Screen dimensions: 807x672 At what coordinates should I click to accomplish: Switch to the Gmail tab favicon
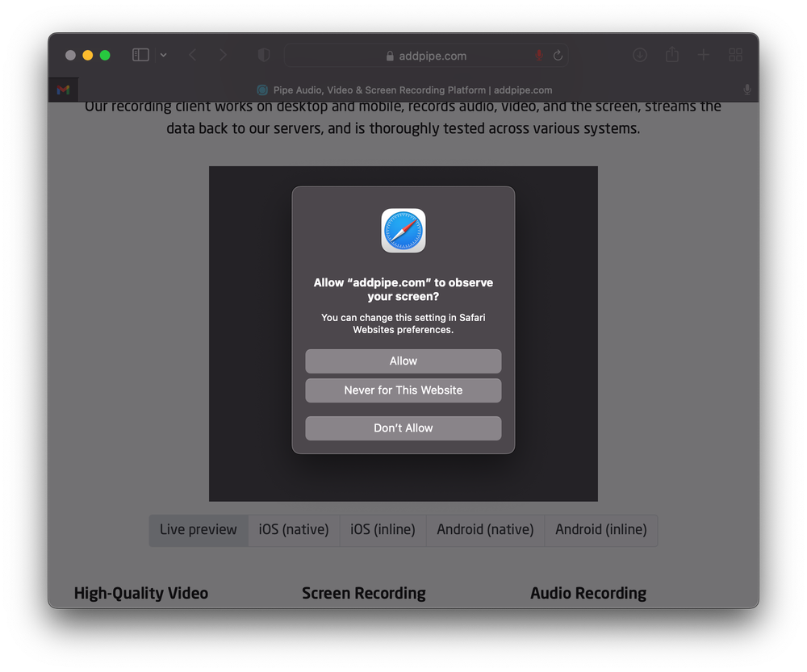pyautogui.click(x=63, y=90)
